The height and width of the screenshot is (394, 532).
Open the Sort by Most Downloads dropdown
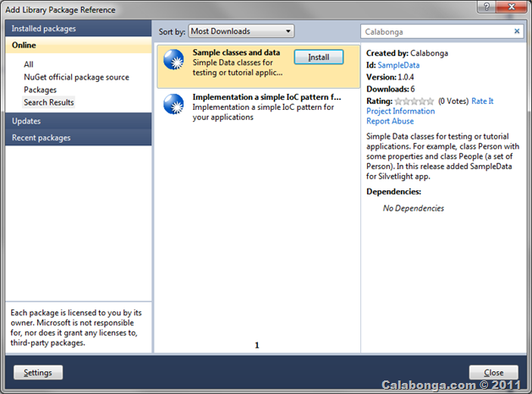tap(241, 31)
